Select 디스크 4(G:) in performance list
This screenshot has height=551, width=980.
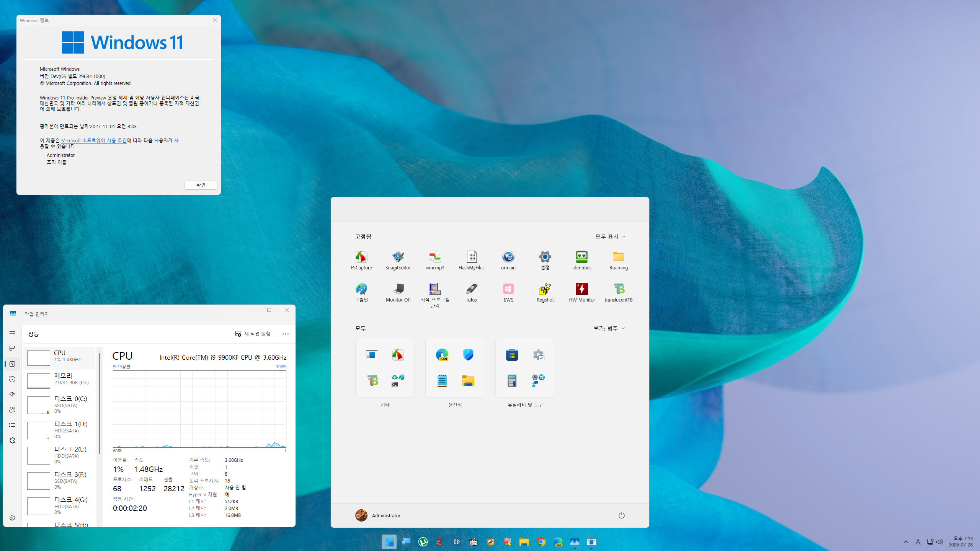(59, 506)
